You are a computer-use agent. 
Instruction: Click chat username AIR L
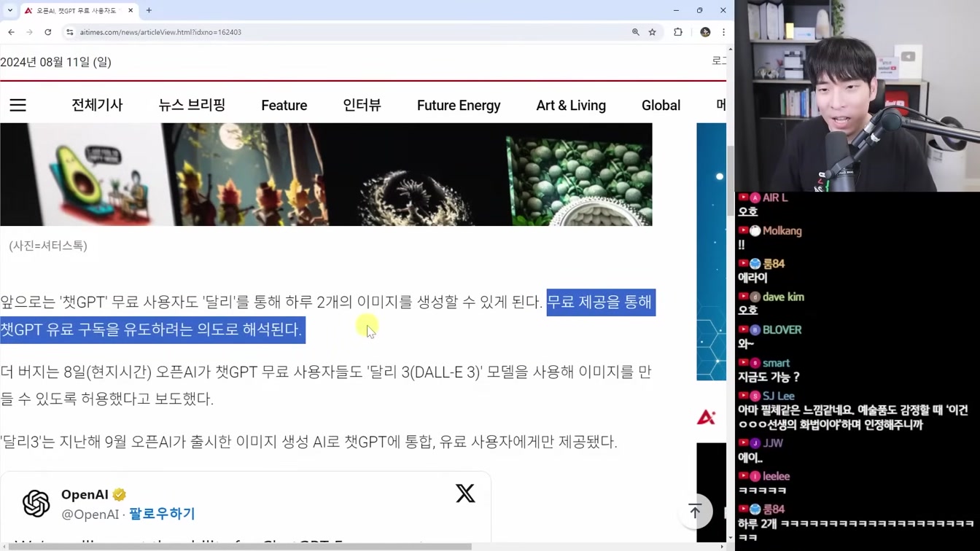coord(775,198)
